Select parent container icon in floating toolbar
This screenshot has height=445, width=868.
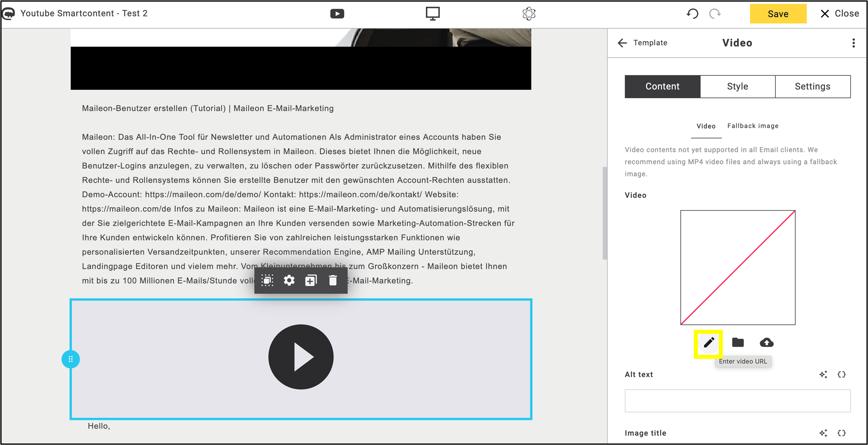[267, 280]
